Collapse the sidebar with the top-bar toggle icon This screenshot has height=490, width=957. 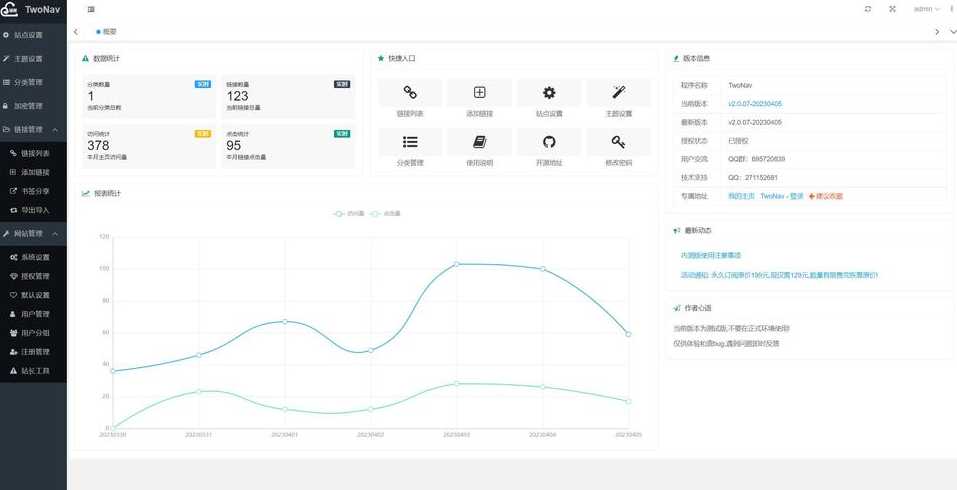pos(92,9)
